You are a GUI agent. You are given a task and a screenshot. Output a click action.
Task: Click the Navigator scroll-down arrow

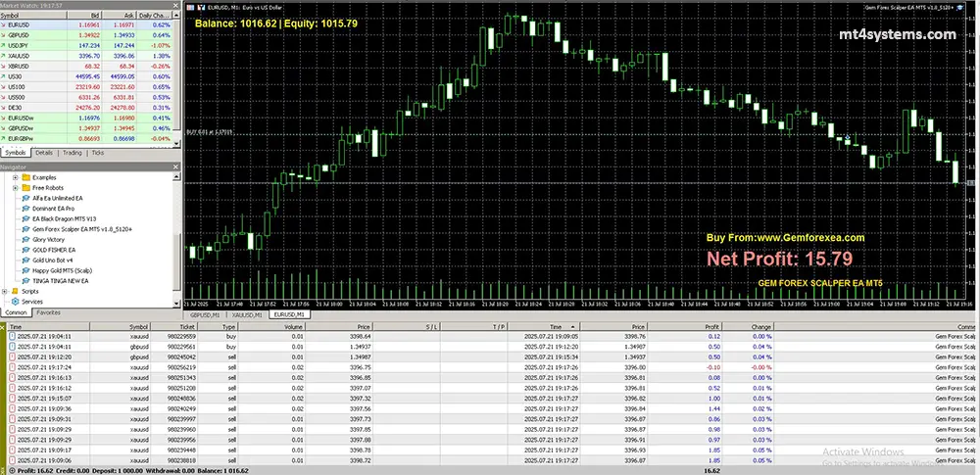point(176,304)
